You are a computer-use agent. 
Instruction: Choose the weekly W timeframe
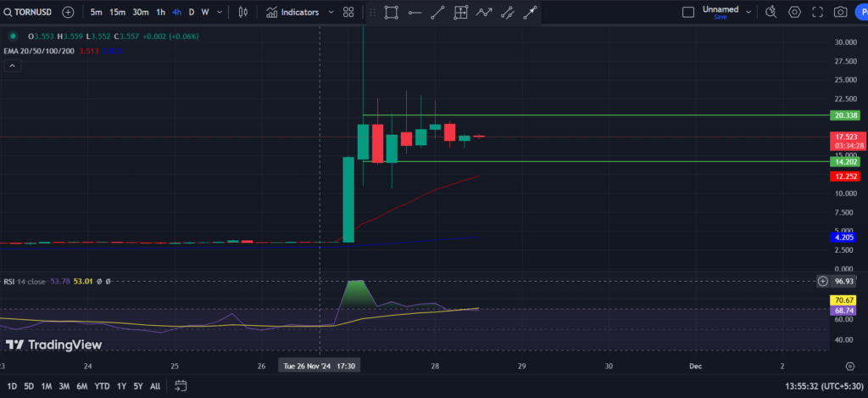(205, 12)
